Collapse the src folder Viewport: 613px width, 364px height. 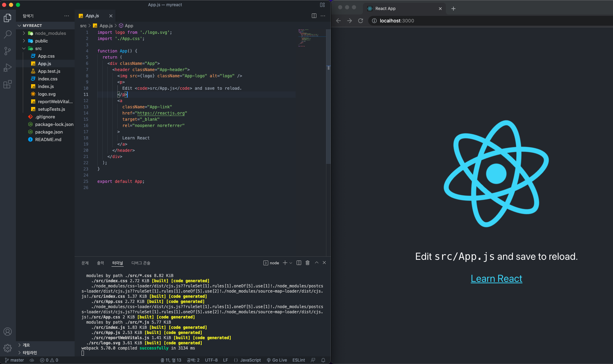pos(45,48)
